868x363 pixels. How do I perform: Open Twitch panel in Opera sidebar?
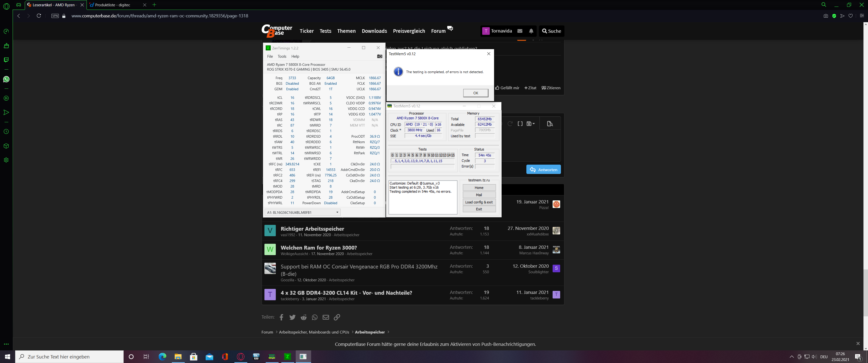6,59
